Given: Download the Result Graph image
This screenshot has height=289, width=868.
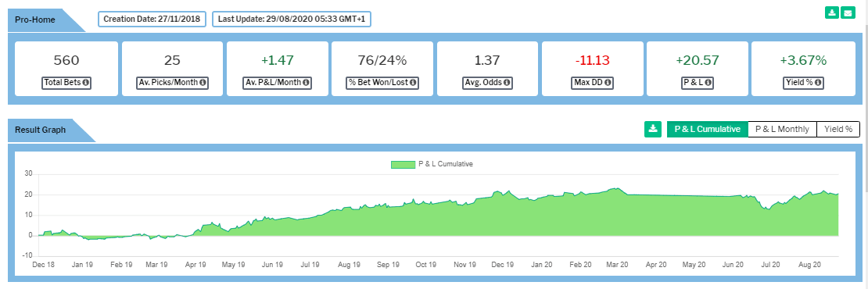Looking at the screenshot, I should (653, 130).
